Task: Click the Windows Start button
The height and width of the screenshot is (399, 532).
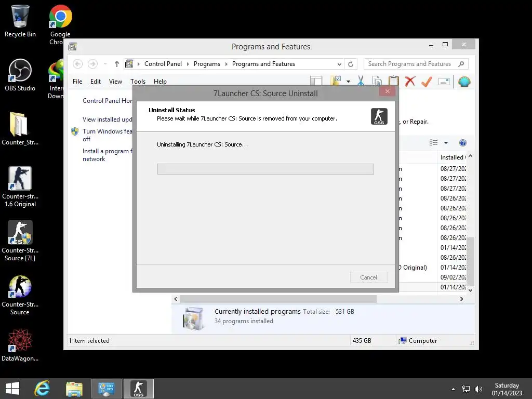Action: [x=12, y=389]
